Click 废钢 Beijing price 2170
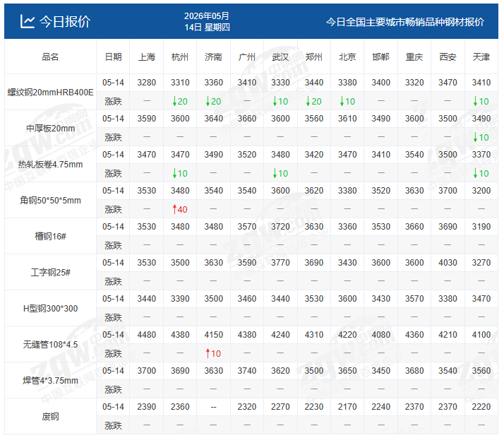 [347, 407]
